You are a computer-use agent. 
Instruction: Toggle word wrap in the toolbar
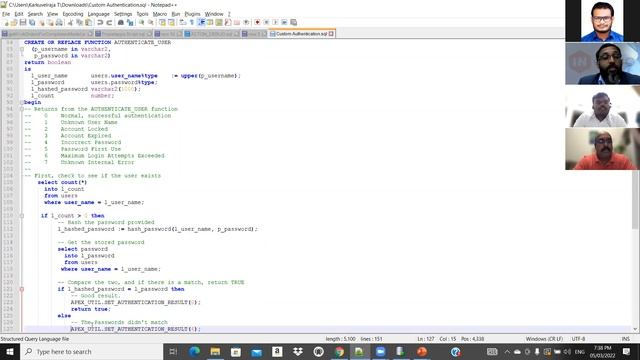click(x=182, y=22)
